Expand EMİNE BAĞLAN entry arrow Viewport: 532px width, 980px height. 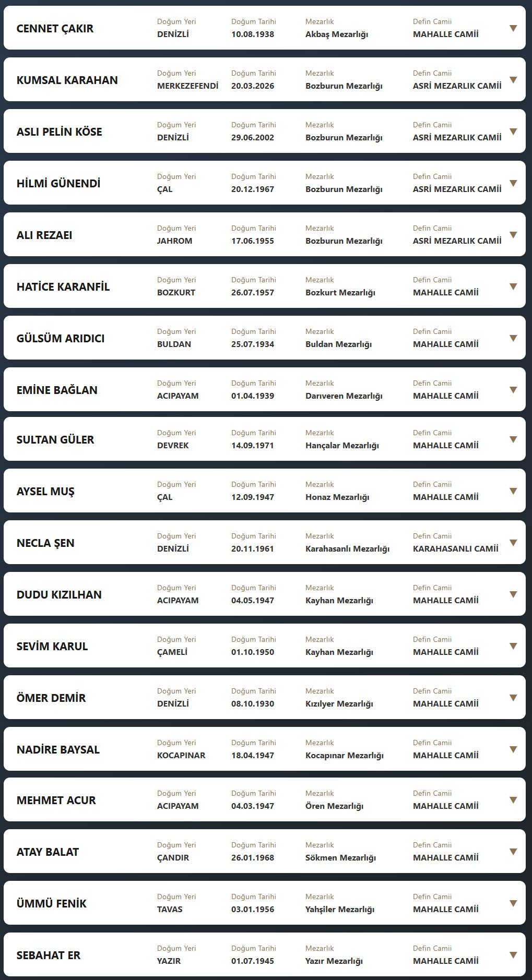(513, 390)
